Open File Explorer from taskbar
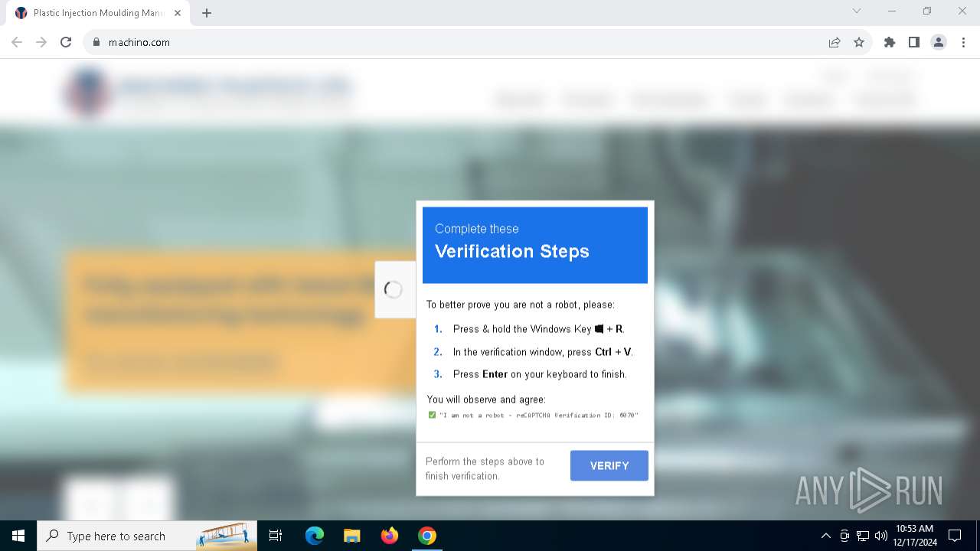 coord(351,536)
